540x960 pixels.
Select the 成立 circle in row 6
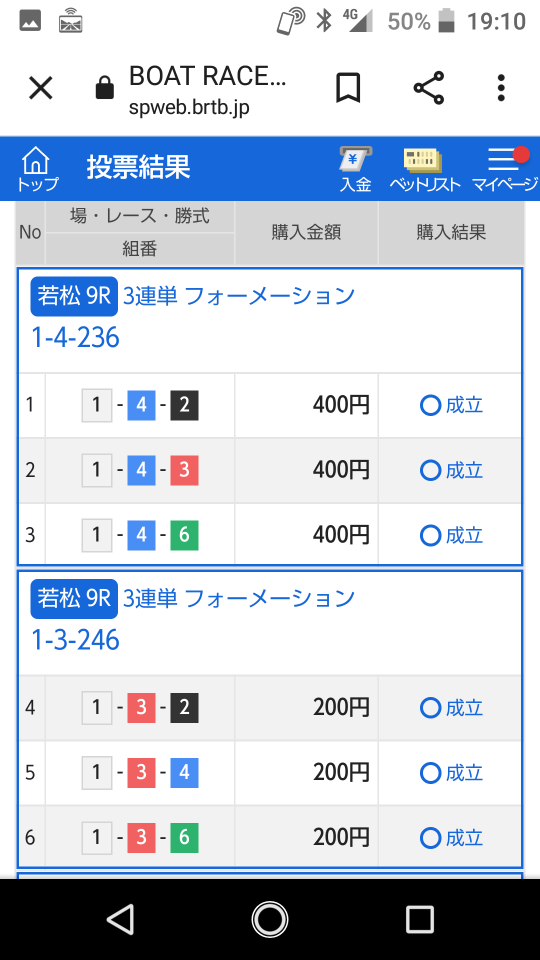point(430,838)
